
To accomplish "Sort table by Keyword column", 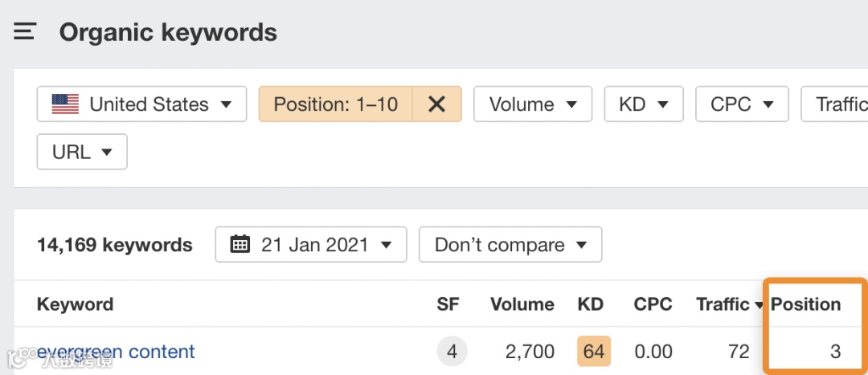I will tap(75, 304).
